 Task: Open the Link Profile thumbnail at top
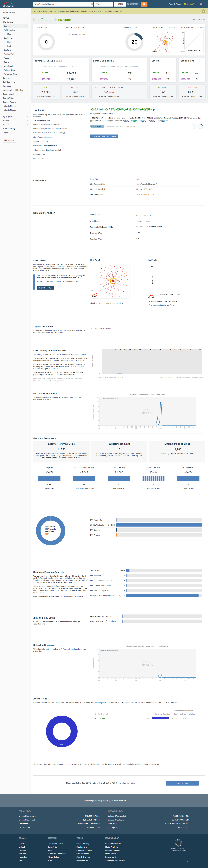[x=192, y=42]
